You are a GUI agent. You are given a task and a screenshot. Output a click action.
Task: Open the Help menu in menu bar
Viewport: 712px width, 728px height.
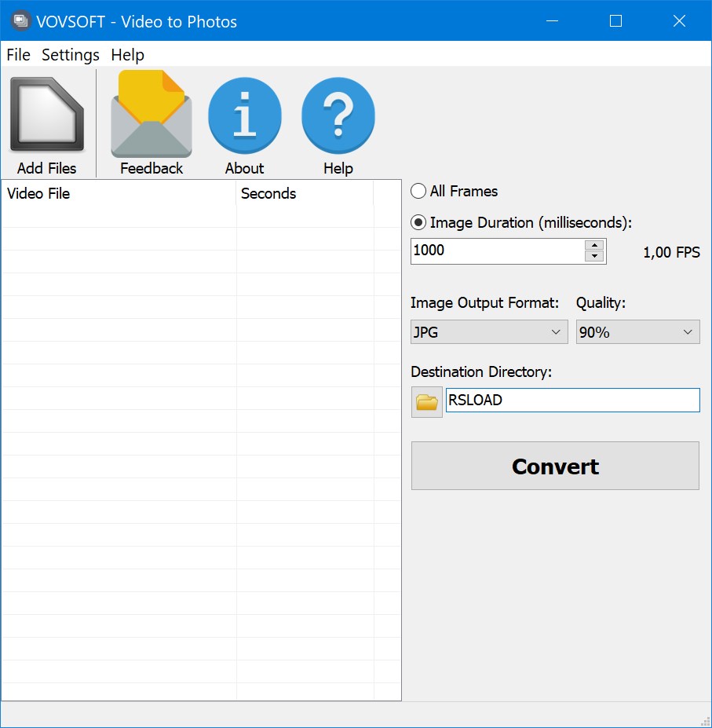(128, 55)
